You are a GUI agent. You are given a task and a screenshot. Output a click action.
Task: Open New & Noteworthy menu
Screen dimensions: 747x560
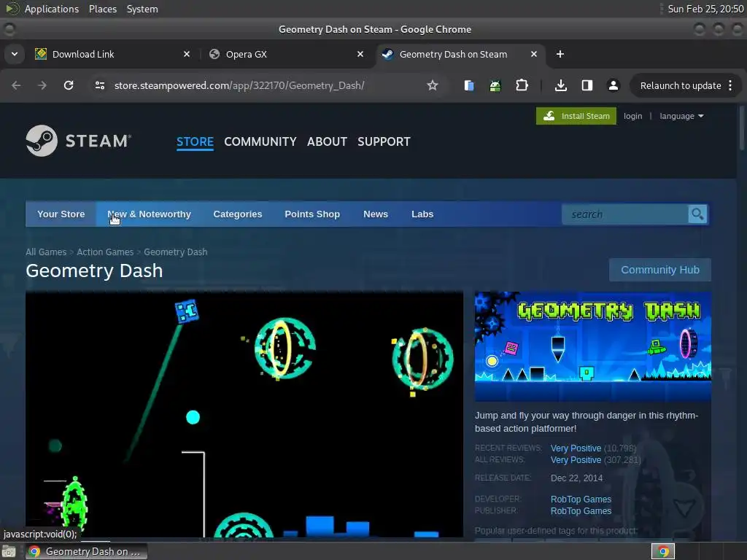[x=149, y=214]
